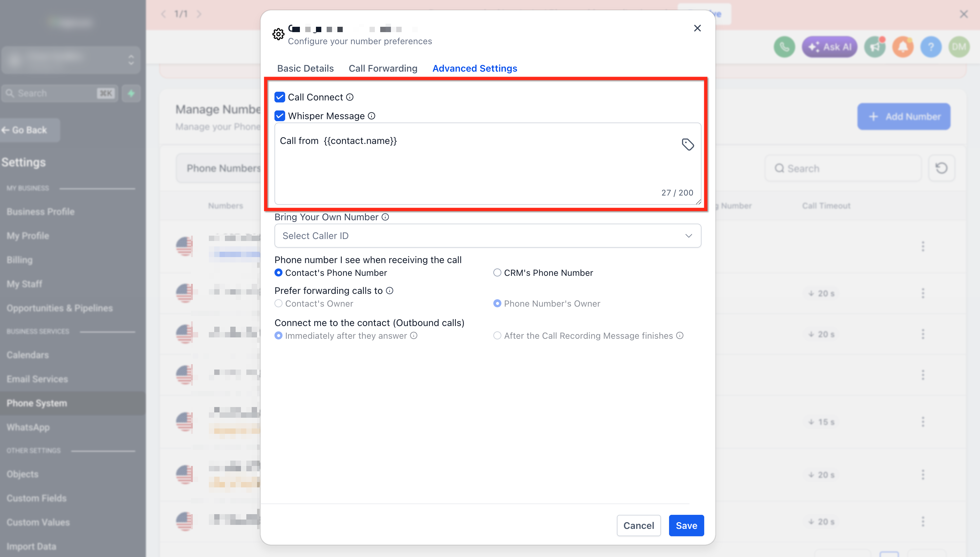
Task: Click inside the whisper message text area
Action: point(488,164)
